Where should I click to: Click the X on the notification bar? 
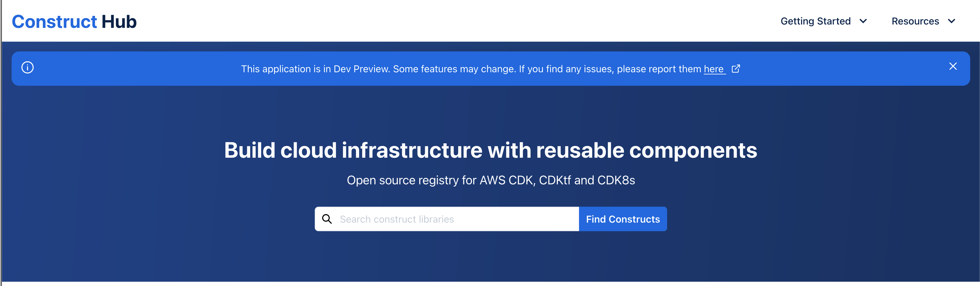[x=952, y=66]
